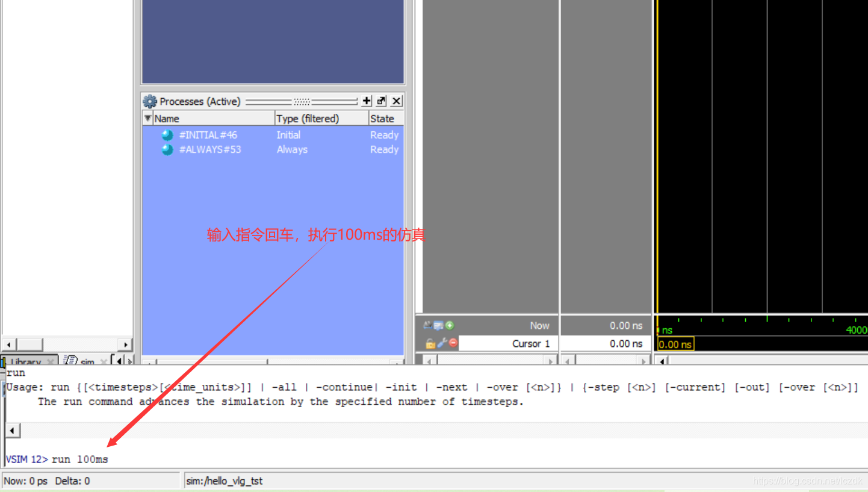Undock the Processes (Active) pane
The height and width of the screenshot is (492, 868).
click(381, 101)
